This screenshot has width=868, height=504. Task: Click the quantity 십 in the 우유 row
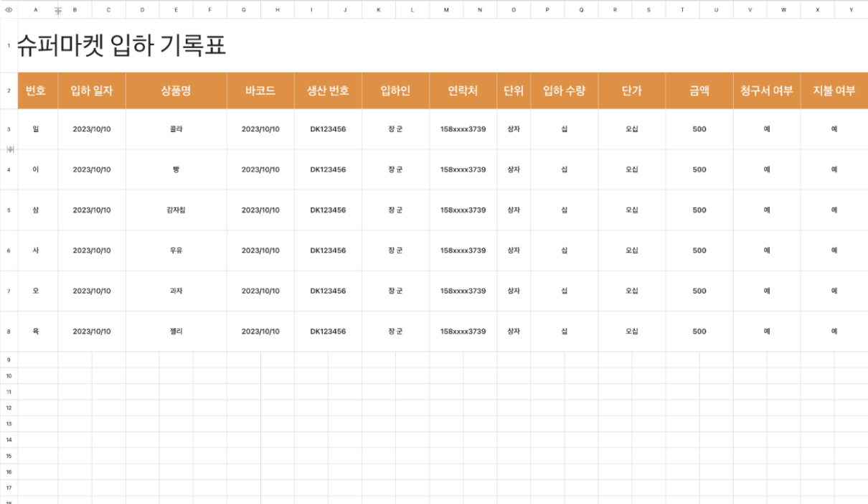point(565,251)
